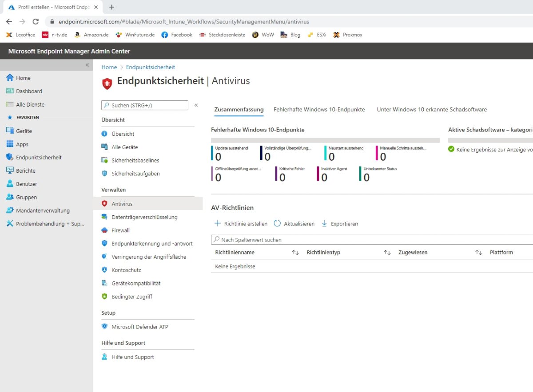
Task: Select Firewall under Verwalten
Action: (120, 230)
